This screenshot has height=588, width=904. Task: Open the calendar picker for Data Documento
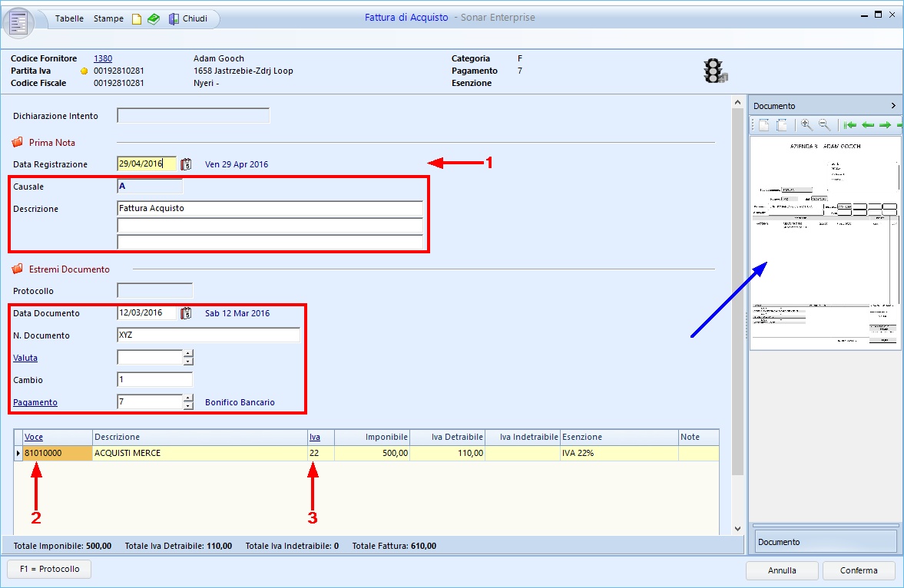185,313
